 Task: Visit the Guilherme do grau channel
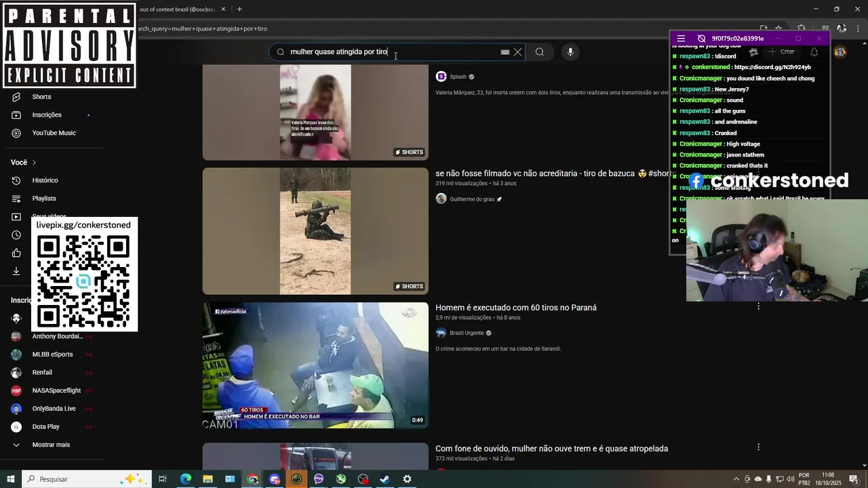[x=472, y=199]
